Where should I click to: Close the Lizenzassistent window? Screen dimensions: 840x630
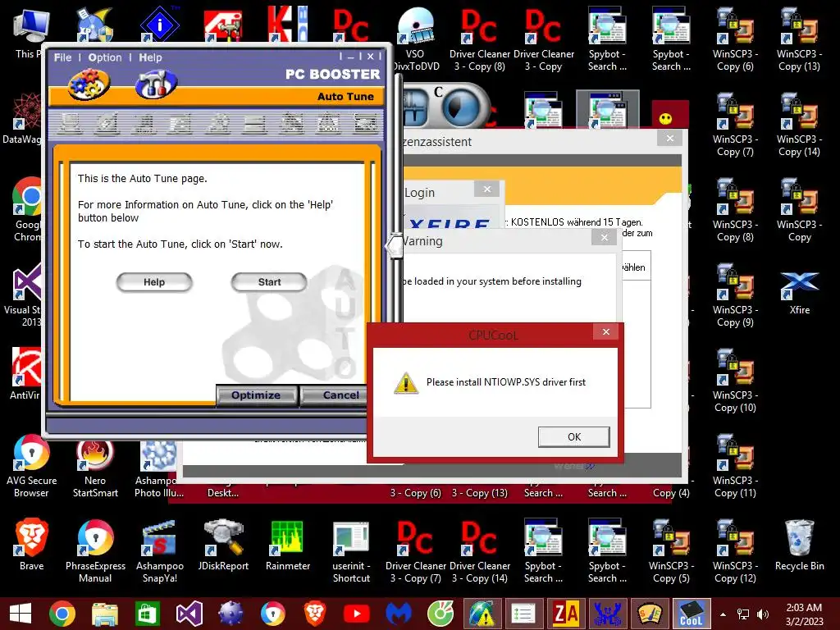click(669, 138)
